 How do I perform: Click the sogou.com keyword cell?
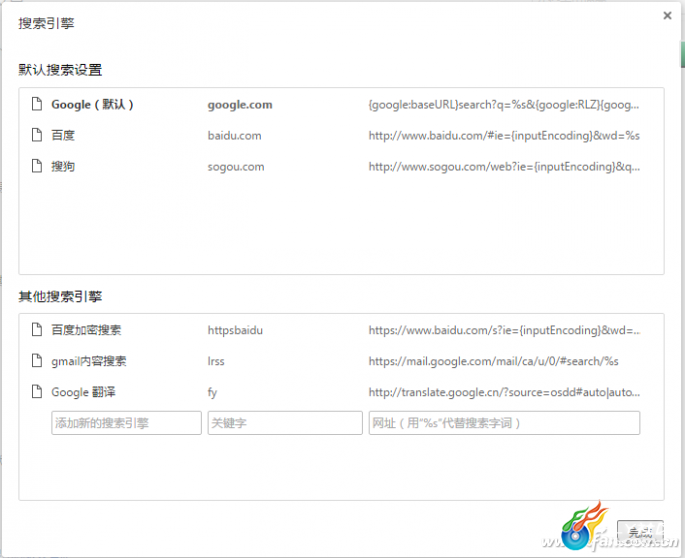[x=236, y=167]
